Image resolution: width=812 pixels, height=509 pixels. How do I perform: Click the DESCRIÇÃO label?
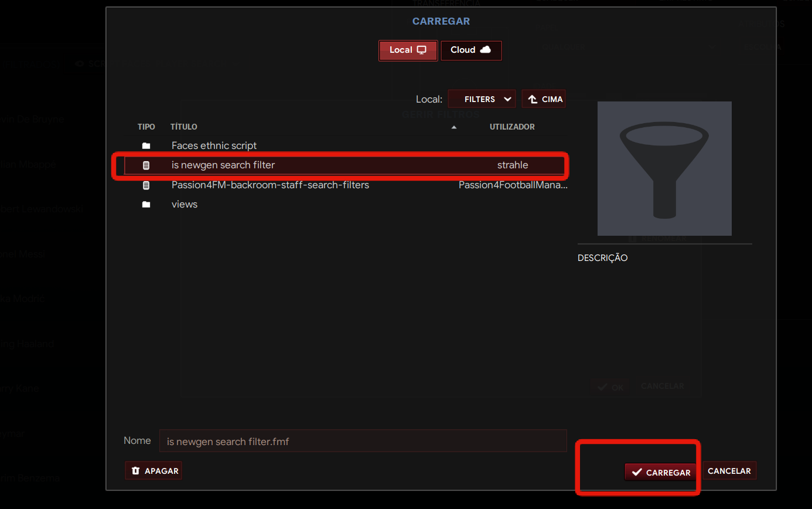pos(602,258)
